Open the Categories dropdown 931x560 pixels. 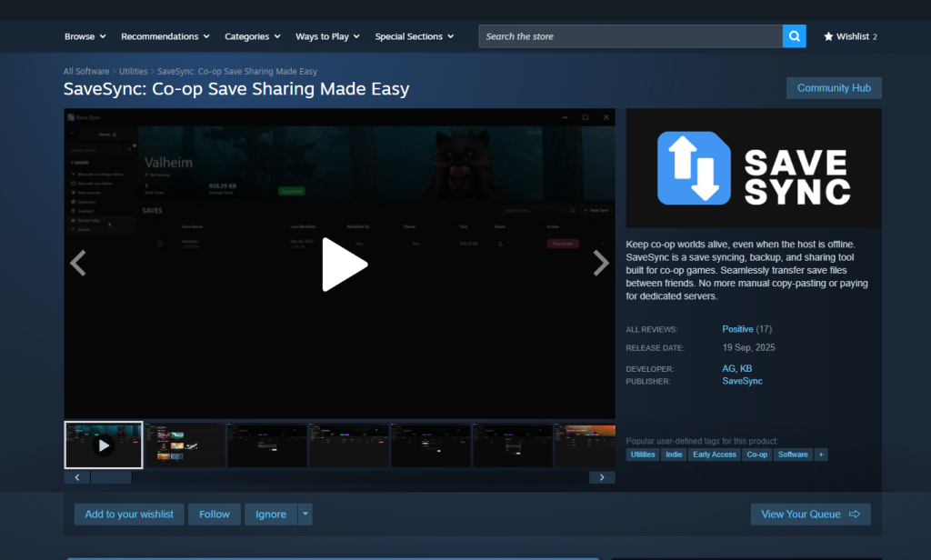(252, 35)
